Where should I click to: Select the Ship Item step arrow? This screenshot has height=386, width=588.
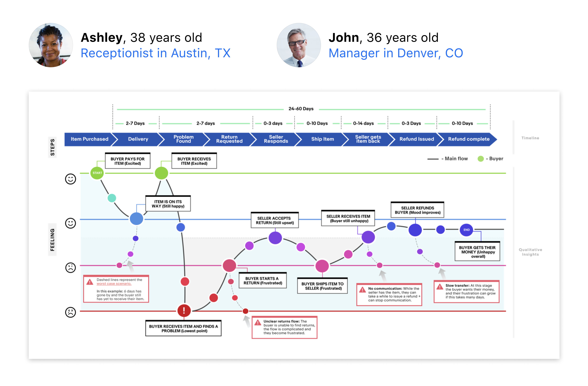point(322,139)
